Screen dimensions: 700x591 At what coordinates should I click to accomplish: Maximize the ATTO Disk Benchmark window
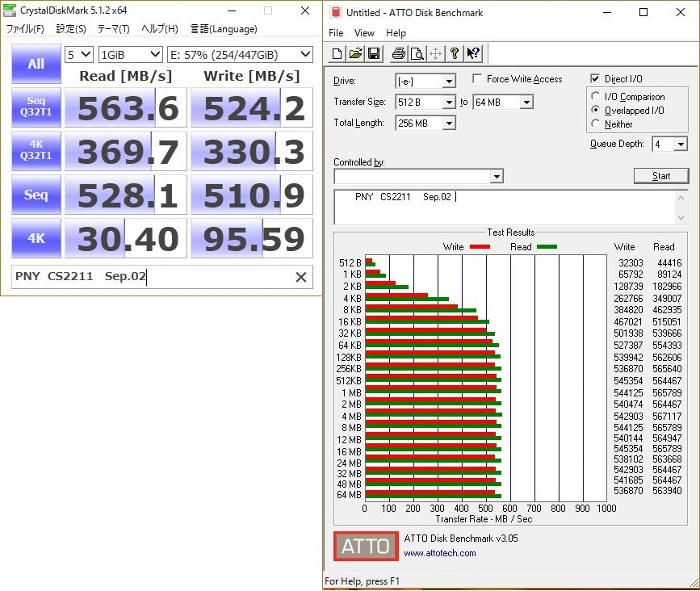click(643, 12)
